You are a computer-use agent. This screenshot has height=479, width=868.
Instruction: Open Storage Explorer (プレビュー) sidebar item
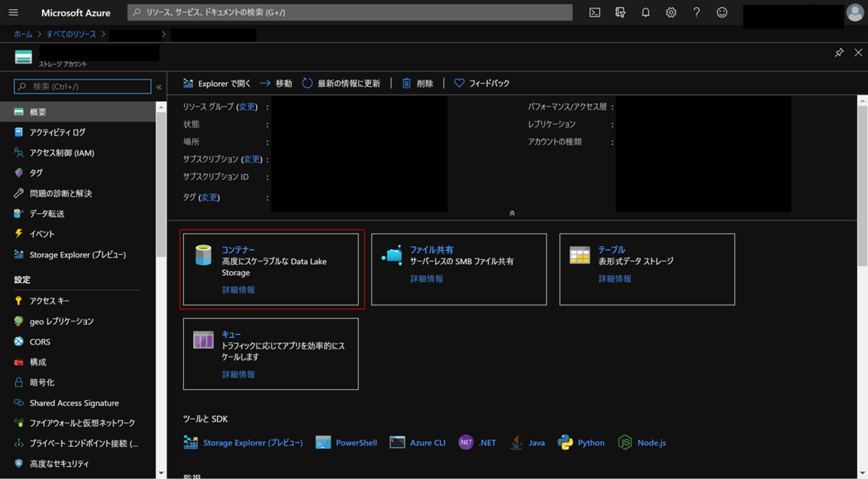pos(78,255)
